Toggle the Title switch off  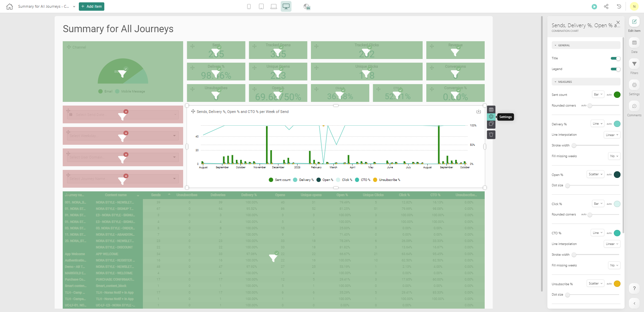click(615, 58)
